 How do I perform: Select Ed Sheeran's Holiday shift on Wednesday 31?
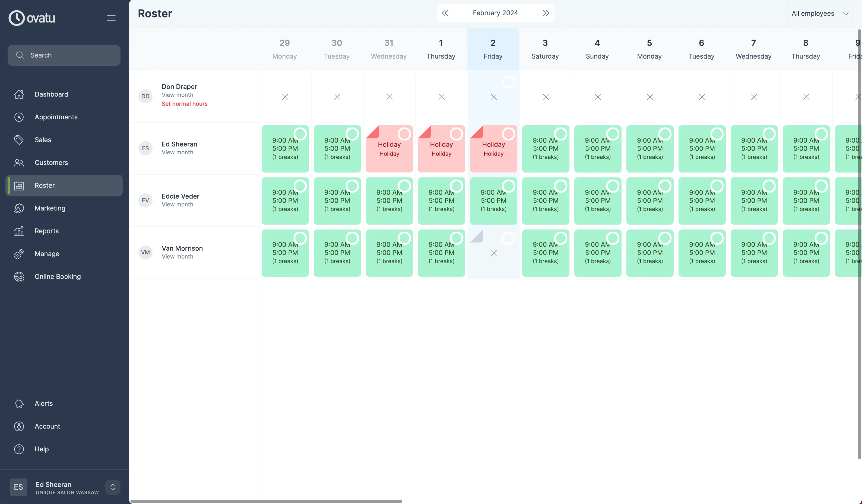[405, 134]
